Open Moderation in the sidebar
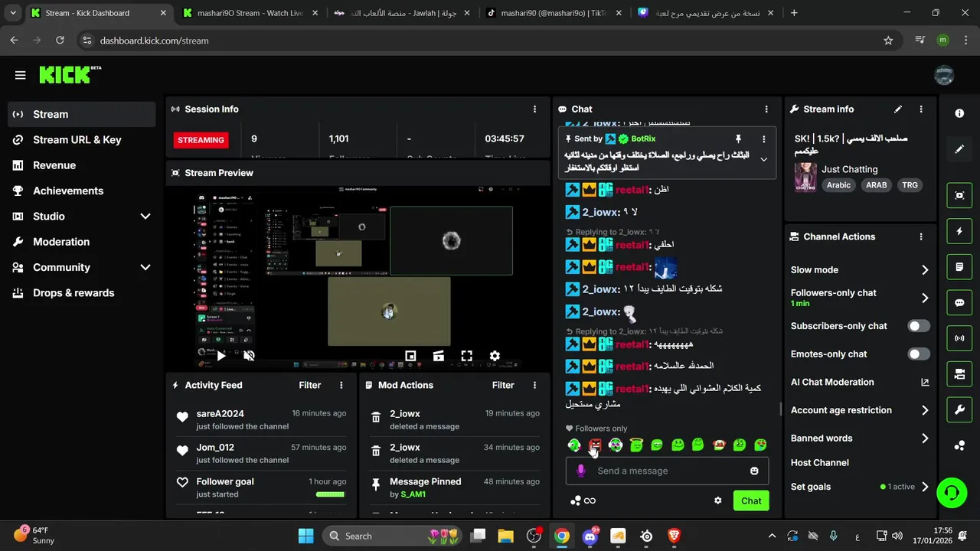Image resolution: width=980 pixels, height=551 pixels. [x=82, y=242]
